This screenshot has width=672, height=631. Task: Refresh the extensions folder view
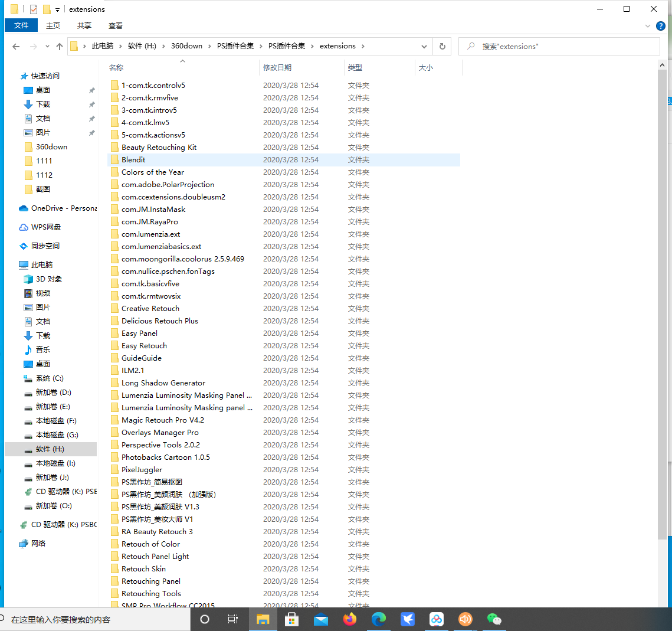442,46
